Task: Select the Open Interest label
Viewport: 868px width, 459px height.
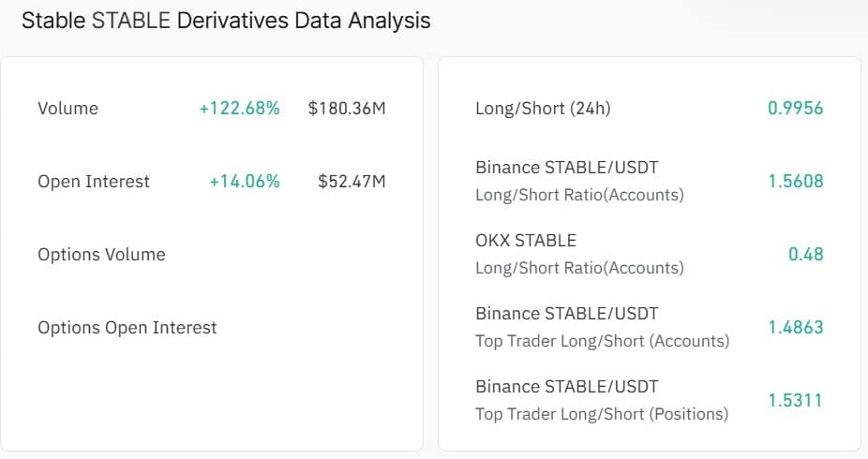Action: 94,182
